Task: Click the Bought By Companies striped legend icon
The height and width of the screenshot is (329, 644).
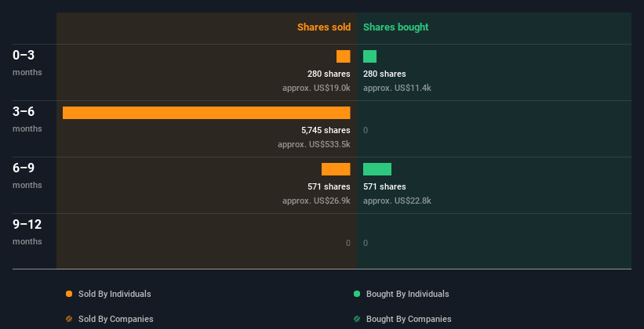Action: point(357,319)
